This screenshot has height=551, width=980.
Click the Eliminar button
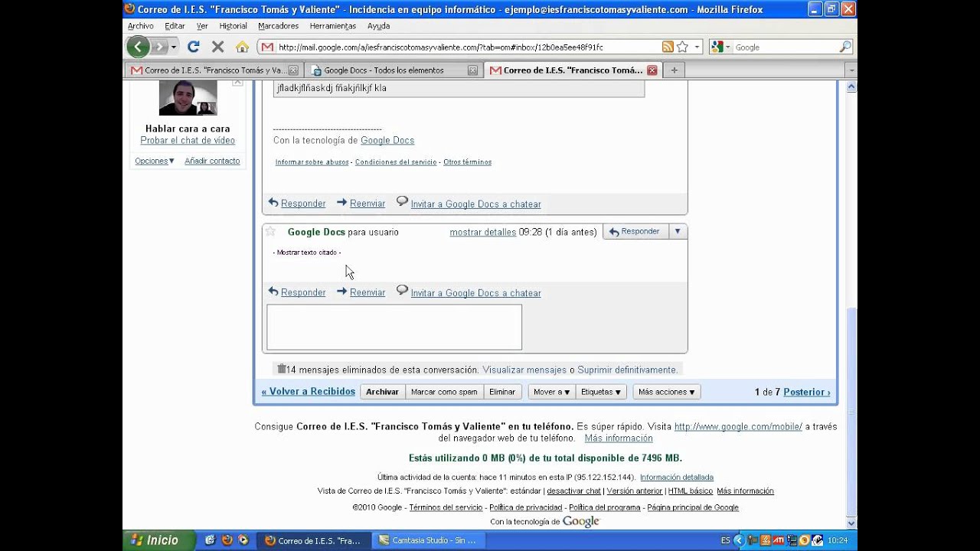(x=502, y=392)
